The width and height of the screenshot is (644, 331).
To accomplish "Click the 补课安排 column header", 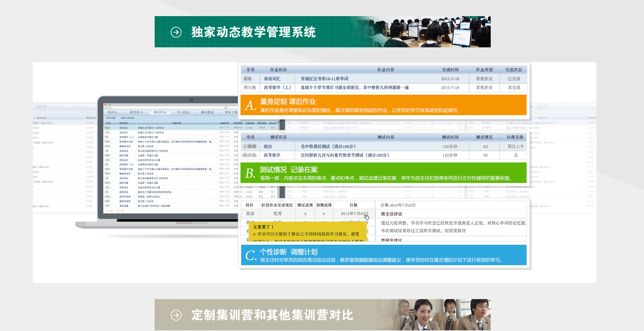I will (x=515, y=137).
